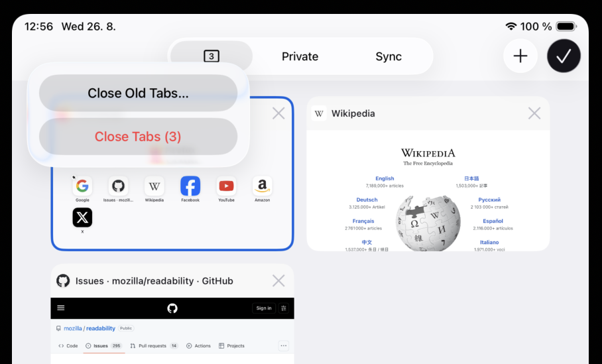This screenshot has height=364, width=602.
Task: Confirm with the black checkmark done button
Action: [x=564, y=56]
